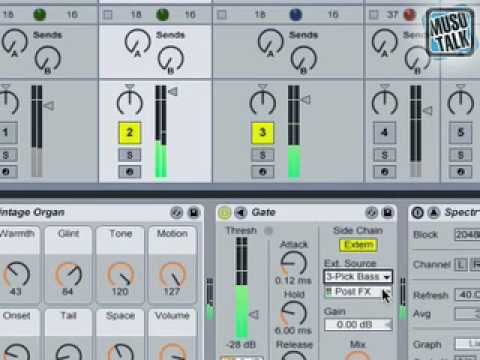Click the Spectrum Avg slider
The image size is (480, 360).
click(468, 314)
